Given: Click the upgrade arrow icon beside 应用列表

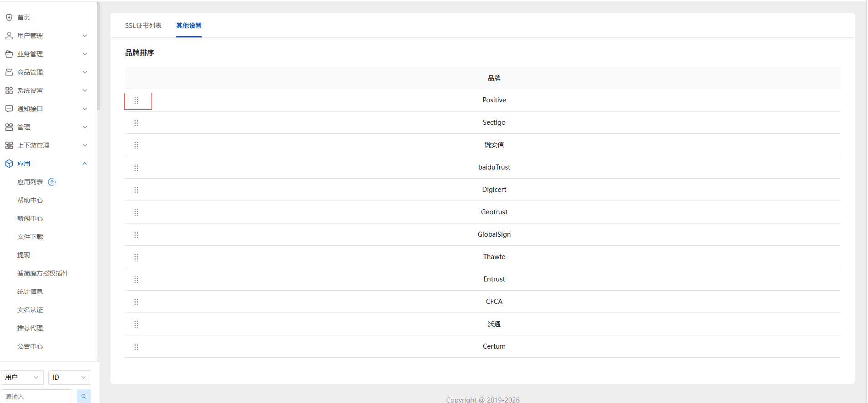Looking at the screenshot, I should click(52, 182).
